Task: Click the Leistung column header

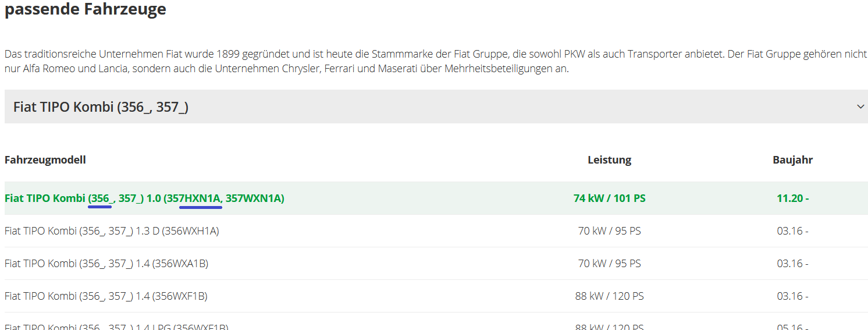Action: pos(609,159)
